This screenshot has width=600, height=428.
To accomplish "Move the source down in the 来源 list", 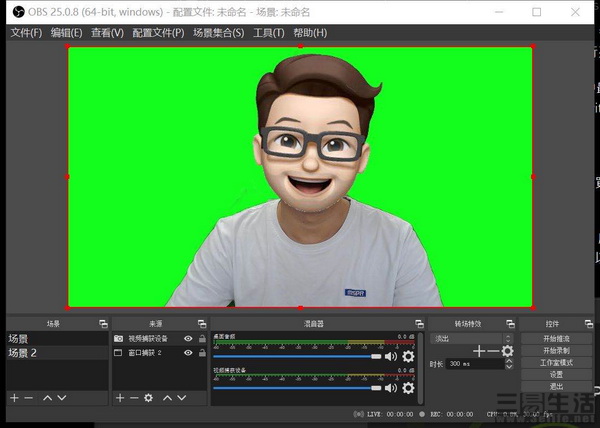I will click(182, 398).
